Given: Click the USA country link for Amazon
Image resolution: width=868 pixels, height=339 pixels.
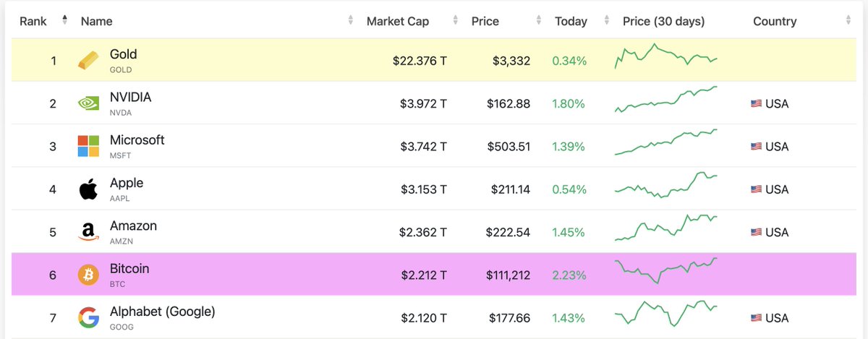Looking at the screenshot, I should 770,232.
